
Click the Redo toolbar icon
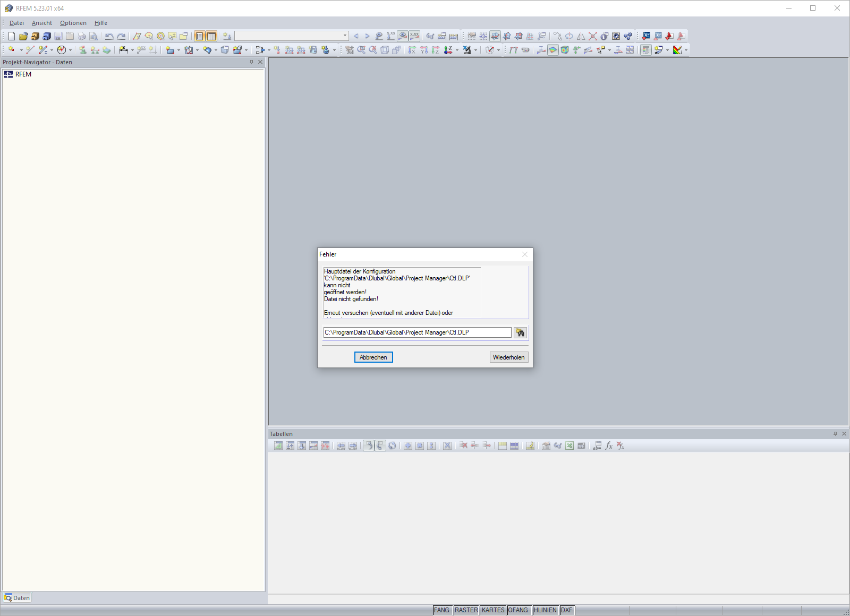tap(121, 36)
